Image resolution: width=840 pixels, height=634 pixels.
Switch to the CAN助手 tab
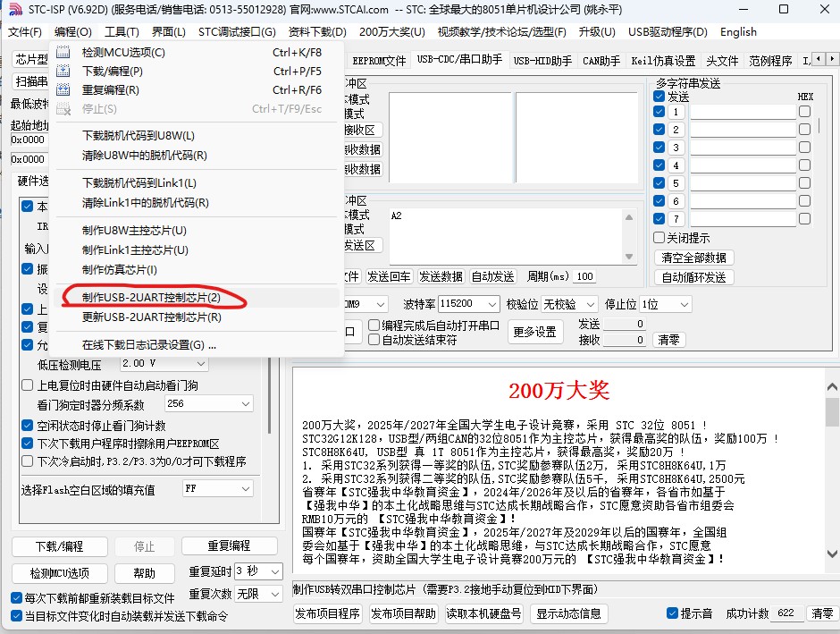pyautogui.click(x=601, y=61)
